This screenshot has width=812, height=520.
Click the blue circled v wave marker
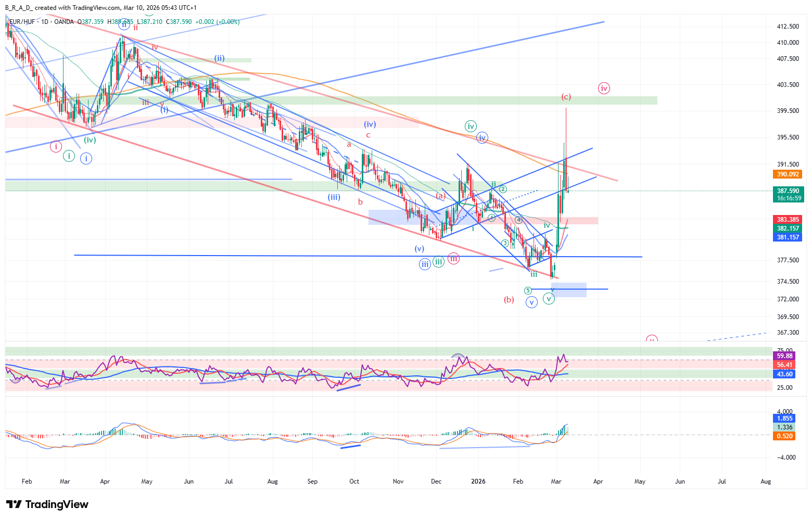[x=531, y=302]
